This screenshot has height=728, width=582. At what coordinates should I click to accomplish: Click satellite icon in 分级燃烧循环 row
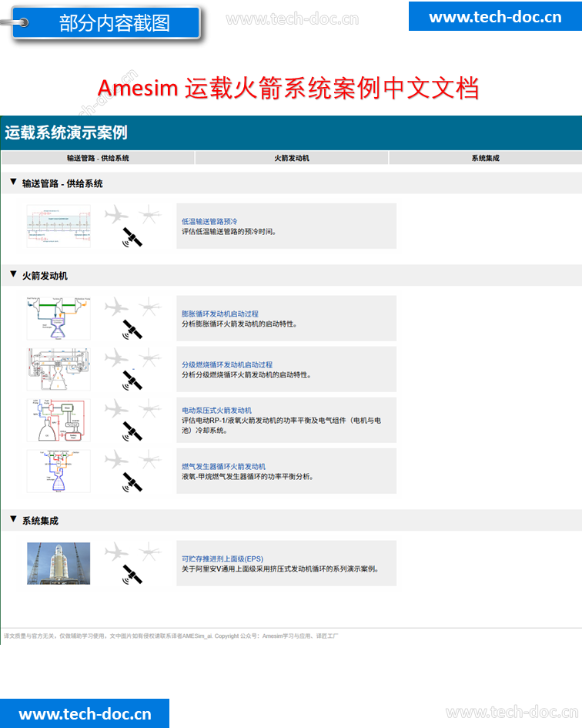(x=132, y=381)
